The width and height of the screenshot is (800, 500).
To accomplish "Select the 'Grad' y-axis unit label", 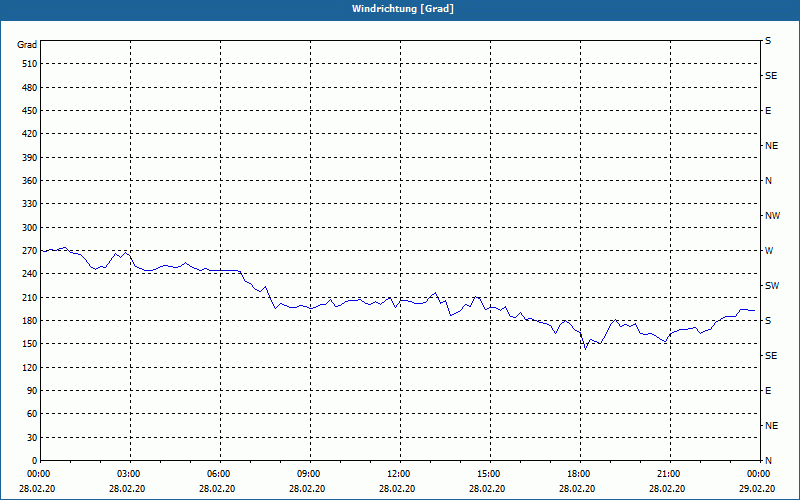I will click(27, 45).
